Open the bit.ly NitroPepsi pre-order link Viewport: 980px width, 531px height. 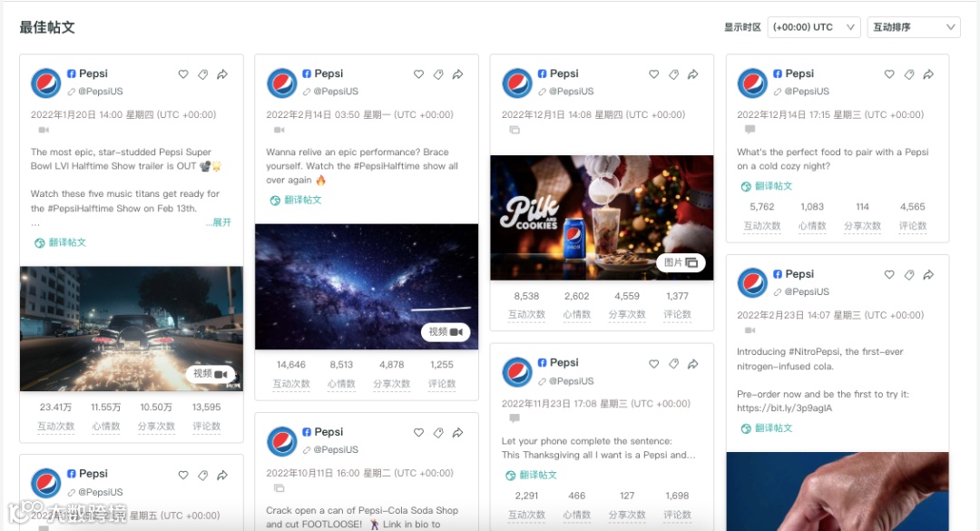(x=784, y=408)
